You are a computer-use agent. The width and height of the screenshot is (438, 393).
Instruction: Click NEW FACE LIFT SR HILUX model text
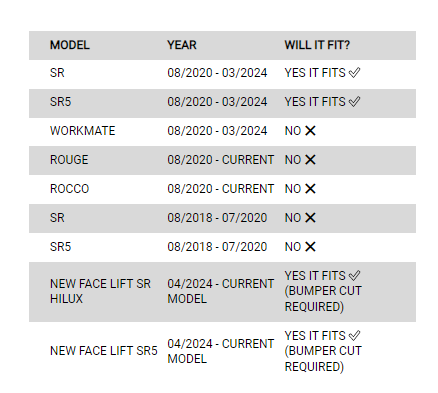[100, 291]
